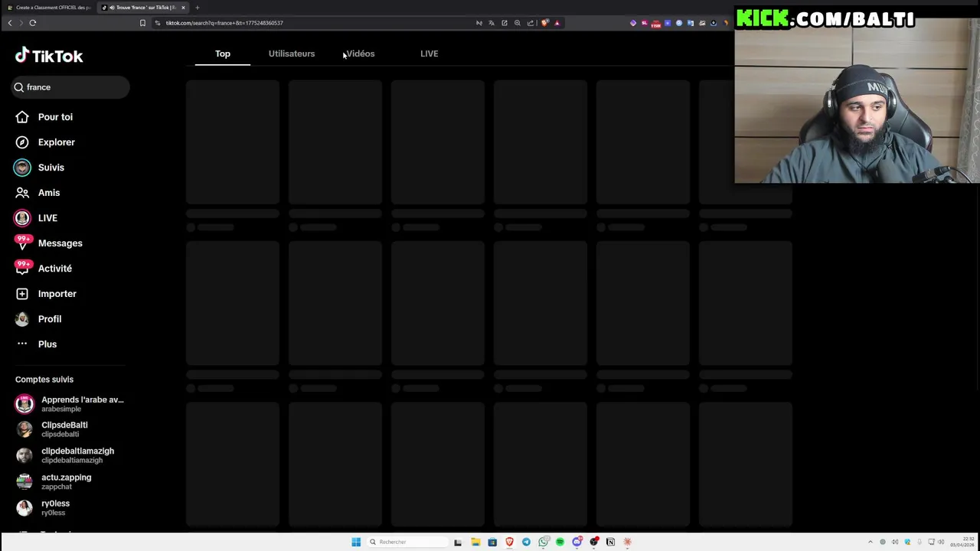This screenshot has height=551, width=980.
Task: Open ClipsdeBalti followed account
Action: point(52,429)
